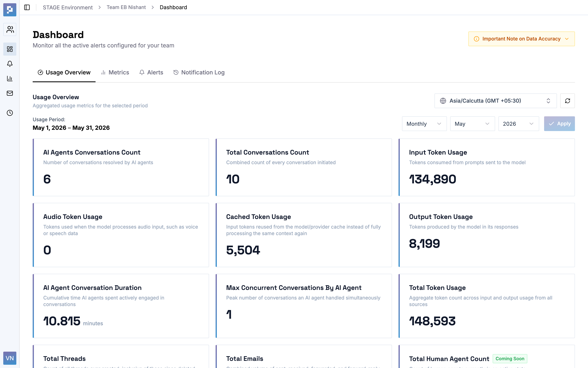Click Max Concurrent Conversations By AI Agent title
Viewport: 588px width, 368px height.
click(294, 288)
